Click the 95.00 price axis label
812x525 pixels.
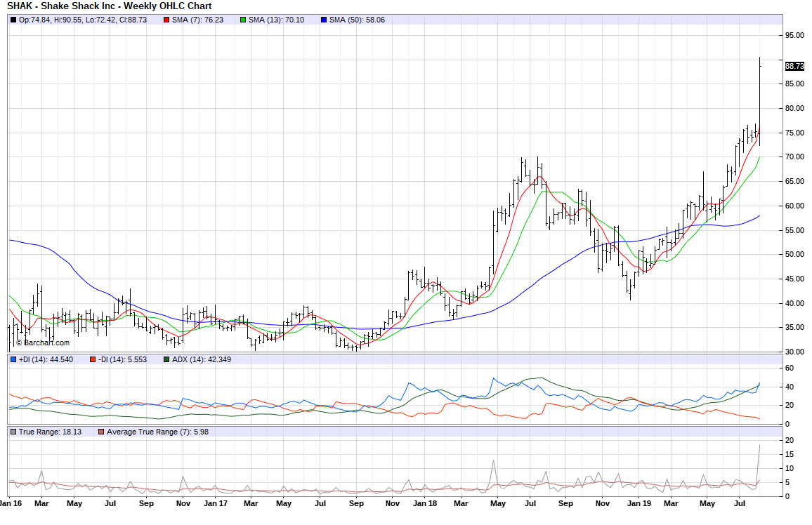pos(795,36)
